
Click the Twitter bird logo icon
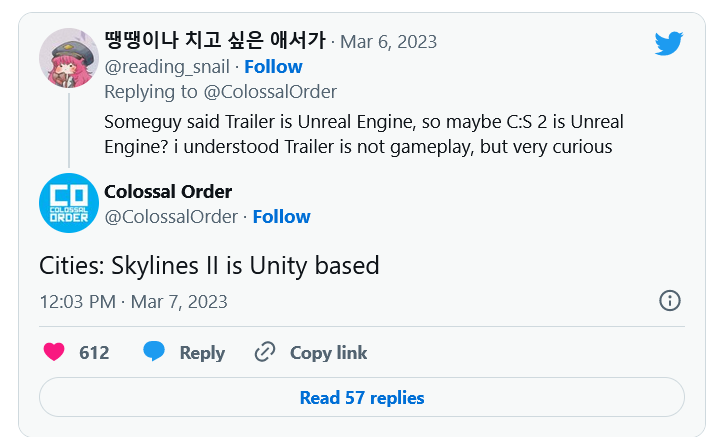click(x=668, y=43)
